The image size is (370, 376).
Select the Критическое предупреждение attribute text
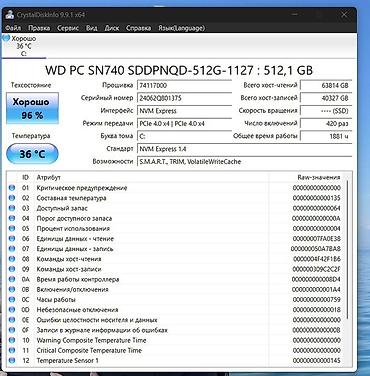coord(82,188)
